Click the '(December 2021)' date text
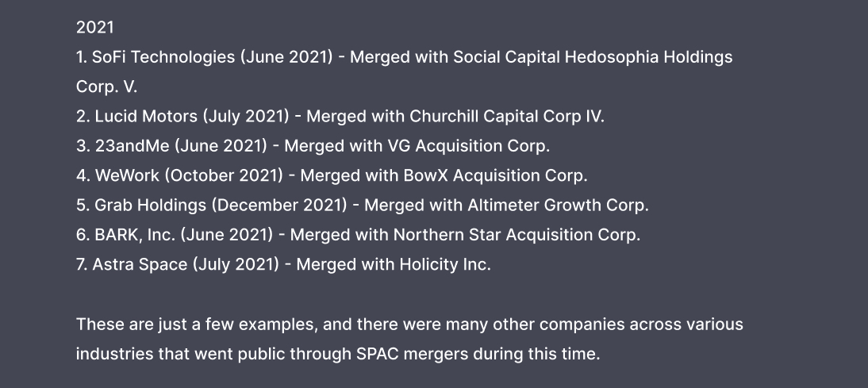868x388 pixels. click(279, 205)
